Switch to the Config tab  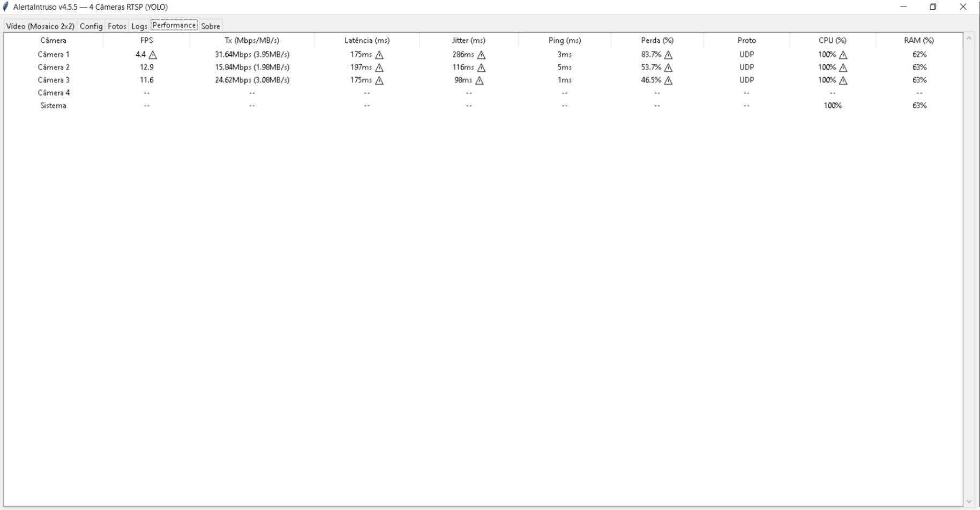pos(91,26)
